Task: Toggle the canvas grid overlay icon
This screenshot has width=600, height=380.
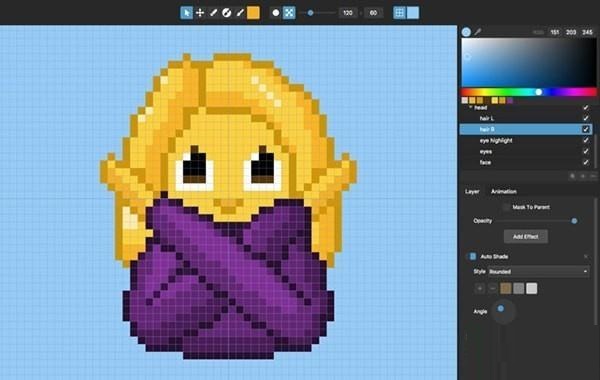Action: 399,13
